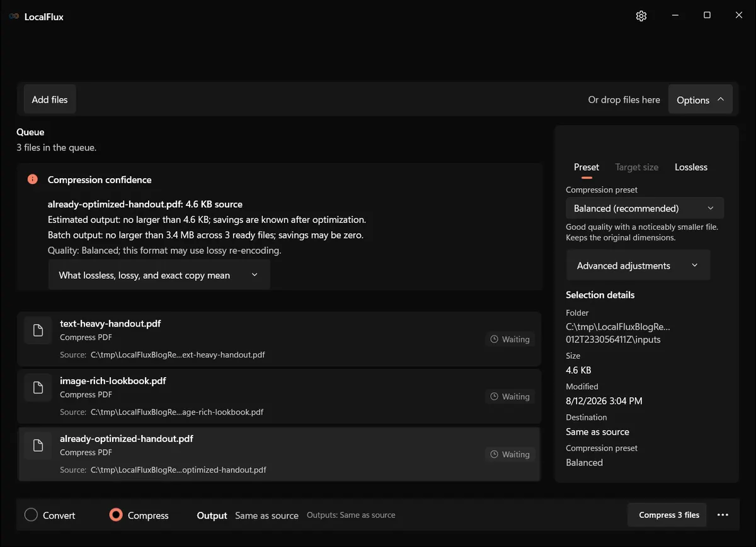The height and width of the screenshot is (547, 756).
Task: Select the image-rich-lookbook.pdf file name
Action: pos(113,381)
